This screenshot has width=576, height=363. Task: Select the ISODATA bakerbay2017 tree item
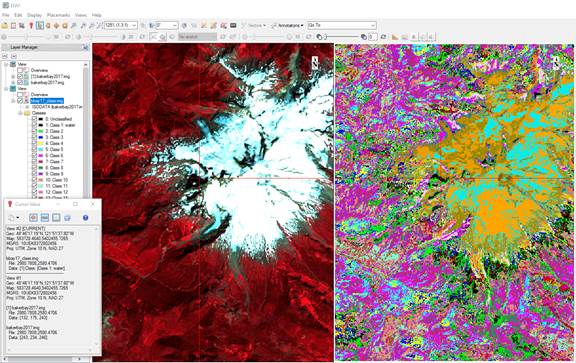click(x=57, y=107)
